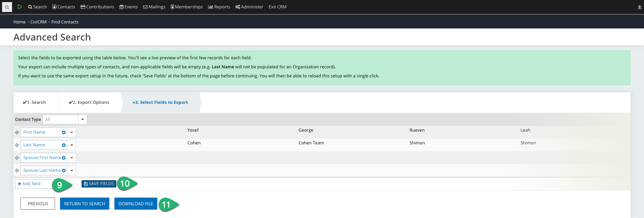Grab the move handle for First Name row
The image size is (644, 218).
pyautogui.click(x=17, y=132)
